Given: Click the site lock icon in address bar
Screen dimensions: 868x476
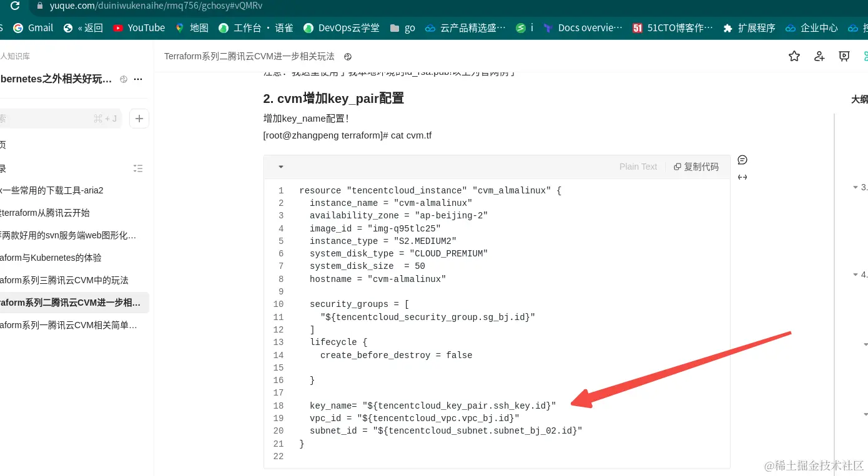Looking at the screenshot, I should pyautogui.click(x=41, y=6).
